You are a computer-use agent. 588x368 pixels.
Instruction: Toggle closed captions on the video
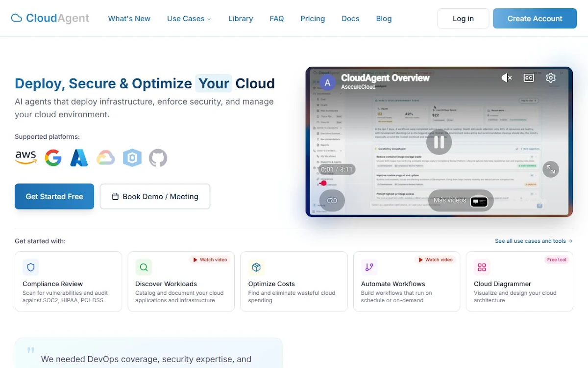(529, 78)
